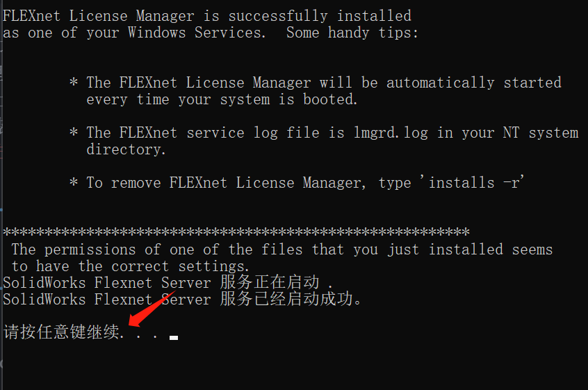Click the second bullet asterisk about log file
This screenshot has width=588, height=390.
[74, 132]
